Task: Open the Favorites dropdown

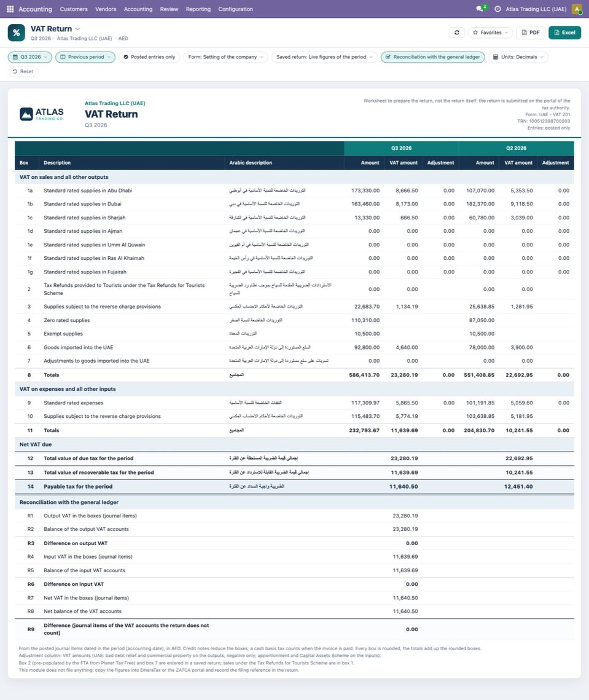Action: [490, 33]
